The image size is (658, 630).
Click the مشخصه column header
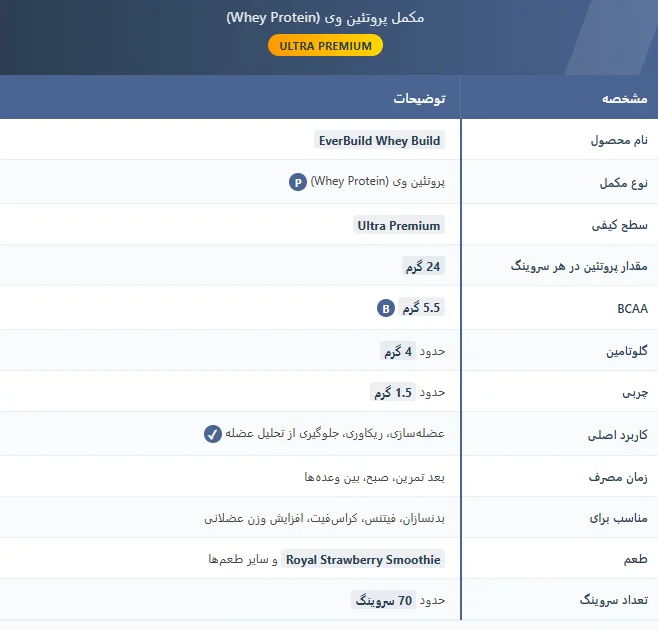click(x=624, y=98)
